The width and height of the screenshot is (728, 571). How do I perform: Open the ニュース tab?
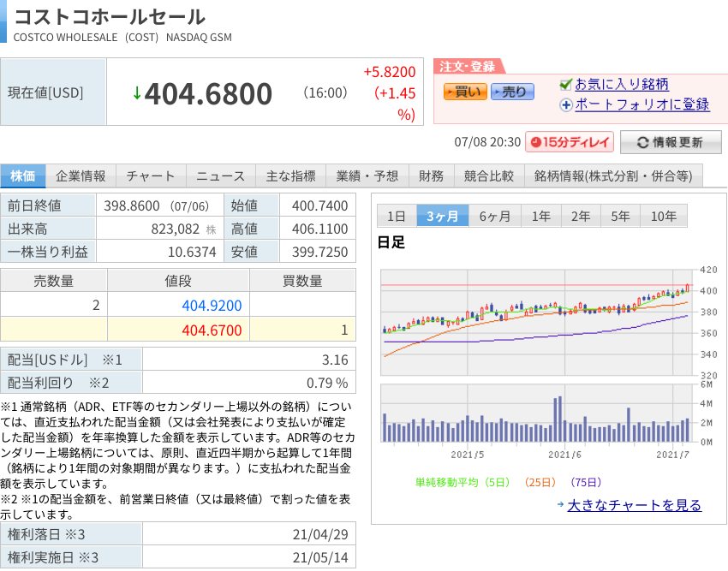220,176
